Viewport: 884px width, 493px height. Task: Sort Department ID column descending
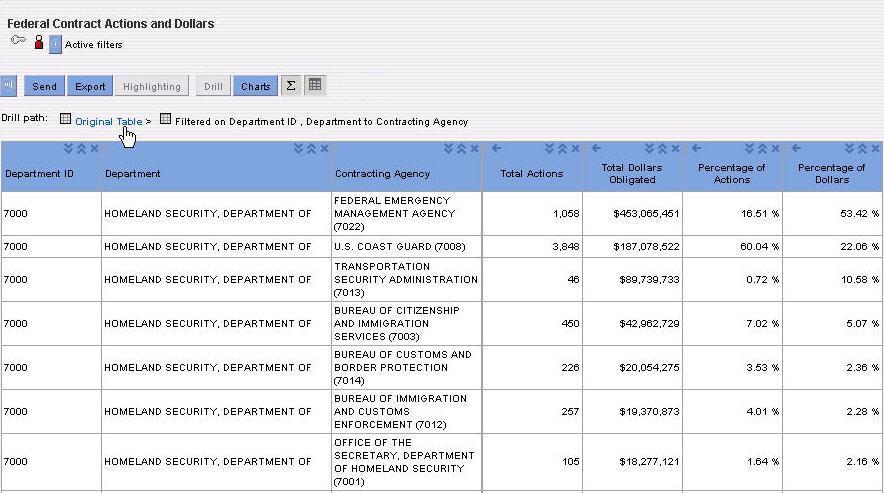coord(68,148)
